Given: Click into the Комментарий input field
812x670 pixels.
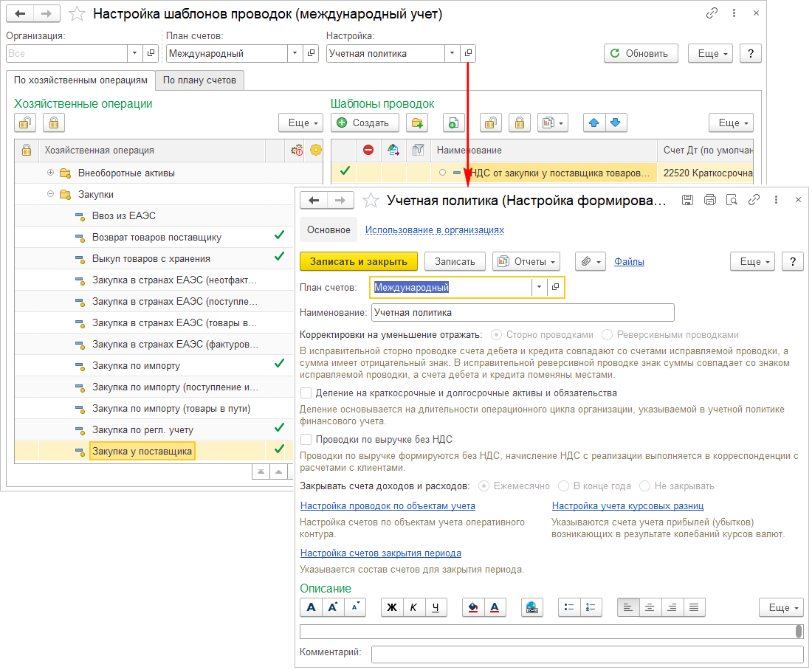Looking at the screenshot, I should (x=587, y=654).
